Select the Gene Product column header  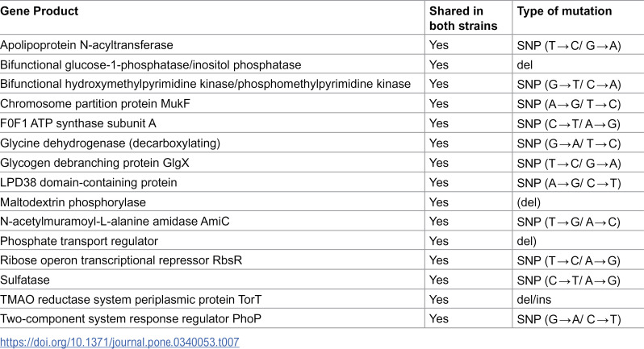[x=39, y=11]
